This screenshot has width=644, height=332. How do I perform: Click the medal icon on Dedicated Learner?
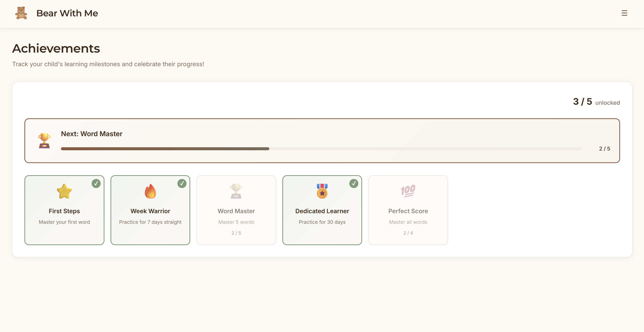pos(322,191)
